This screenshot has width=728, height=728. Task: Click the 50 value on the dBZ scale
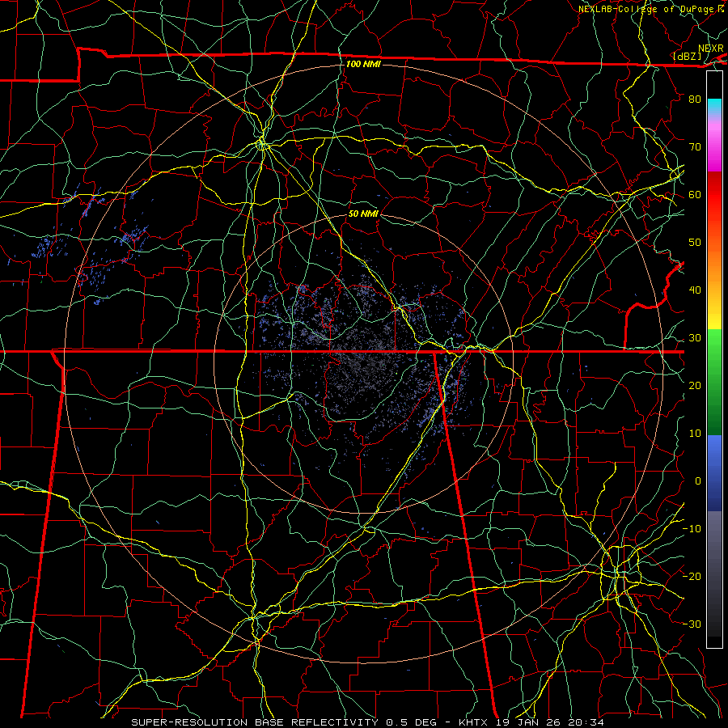(695, 243)
